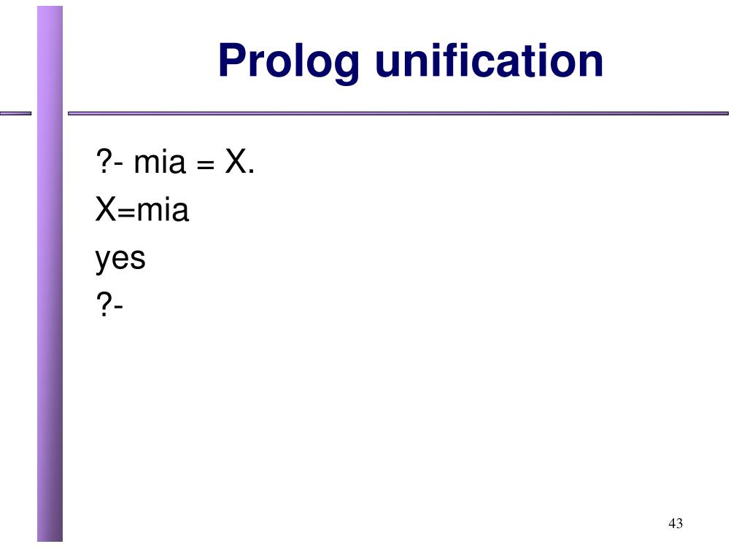Viewport: 747px width, 560px height.
Task: Click the letter "P" of the title
Action: tap(232, 60)
